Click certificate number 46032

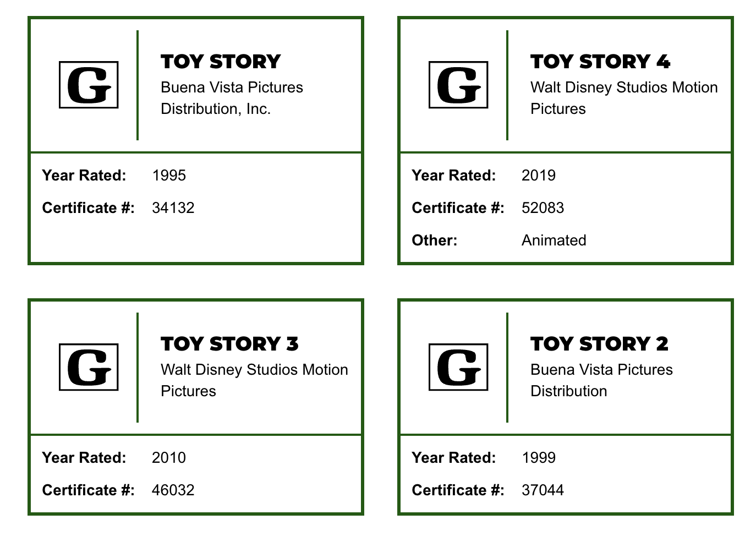[x=173, y=490]
